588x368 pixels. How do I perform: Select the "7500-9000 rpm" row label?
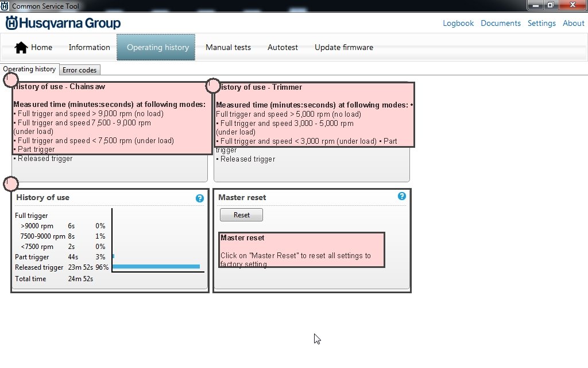pos(42,236)
